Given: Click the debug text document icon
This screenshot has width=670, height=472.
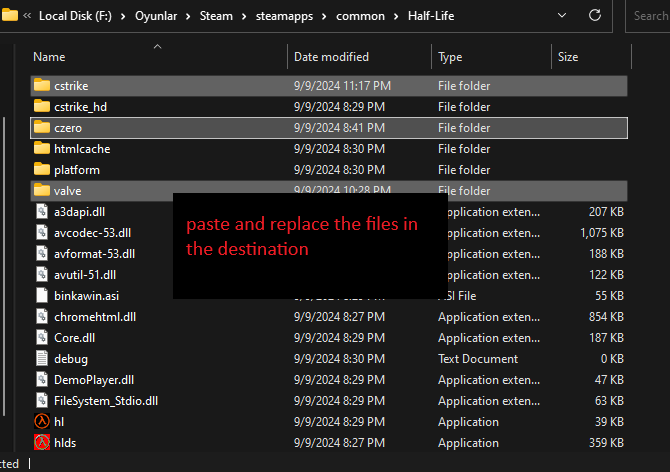Looking at the screenshot, I should click(x=42, y=359).
